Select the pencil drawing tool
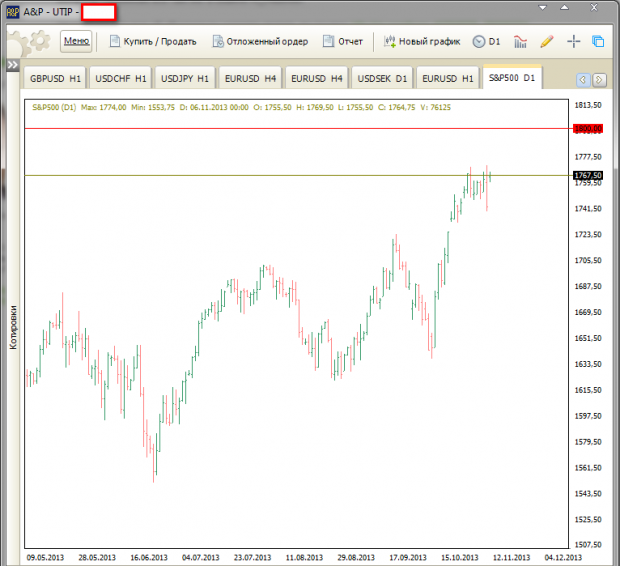The width and height of the screenshot is (620, 566). click(547, 42)
